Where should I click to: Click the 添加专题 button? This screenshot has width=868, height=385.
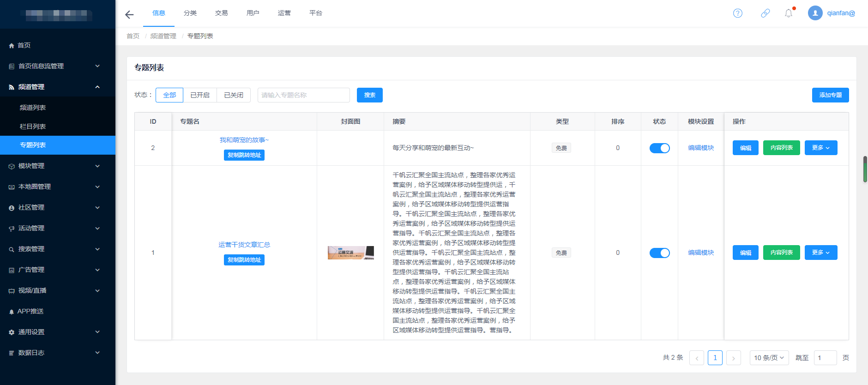831,95
